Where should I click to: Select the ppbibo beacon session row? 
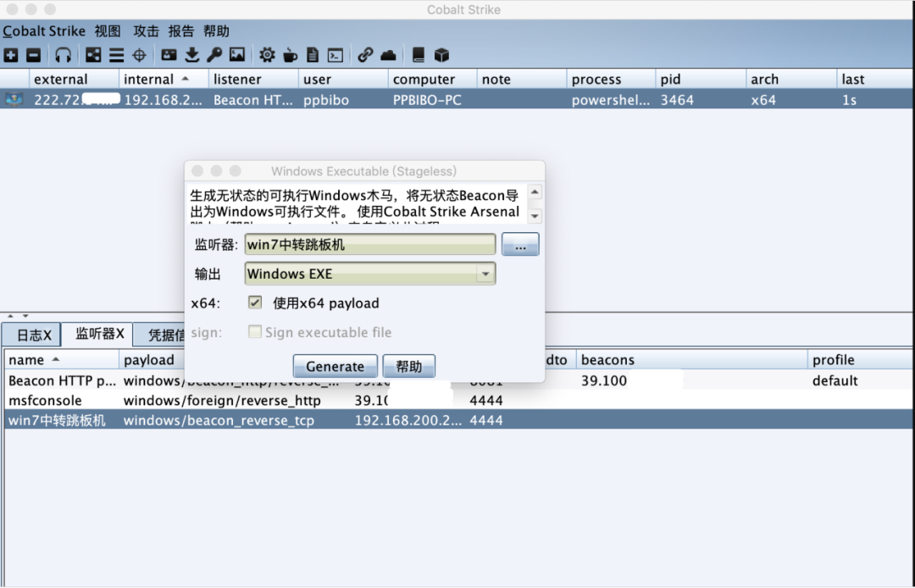click(x=457, y=100)
